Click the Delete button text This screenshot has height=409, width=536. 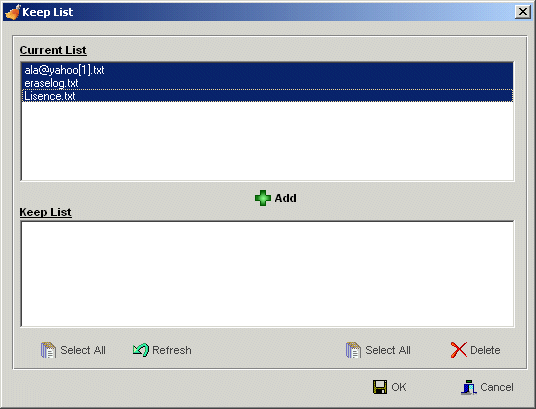tap(485, 350)
